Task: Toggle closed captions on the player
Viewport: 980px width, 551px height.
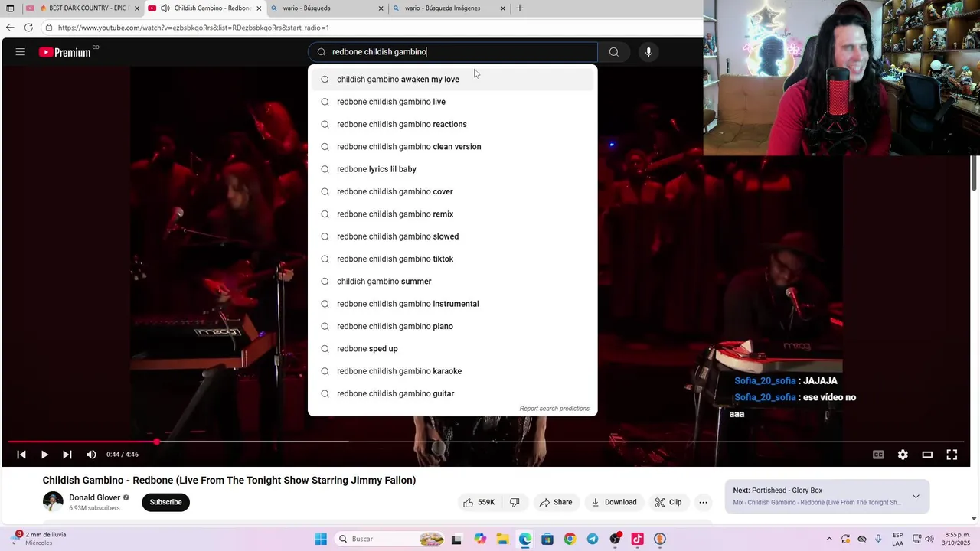Action: coord(878,455)
